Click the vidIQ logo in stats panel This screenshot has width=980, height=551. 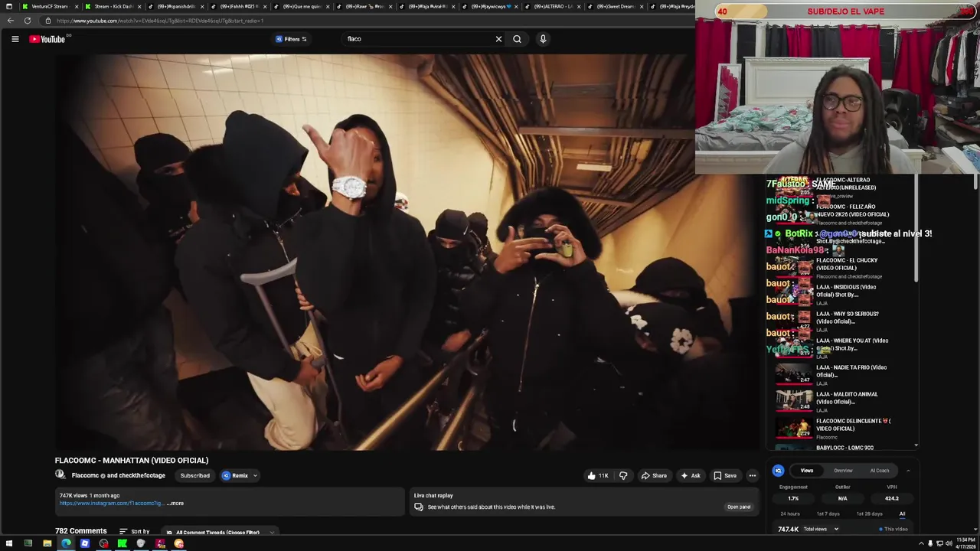pos(778,471)
